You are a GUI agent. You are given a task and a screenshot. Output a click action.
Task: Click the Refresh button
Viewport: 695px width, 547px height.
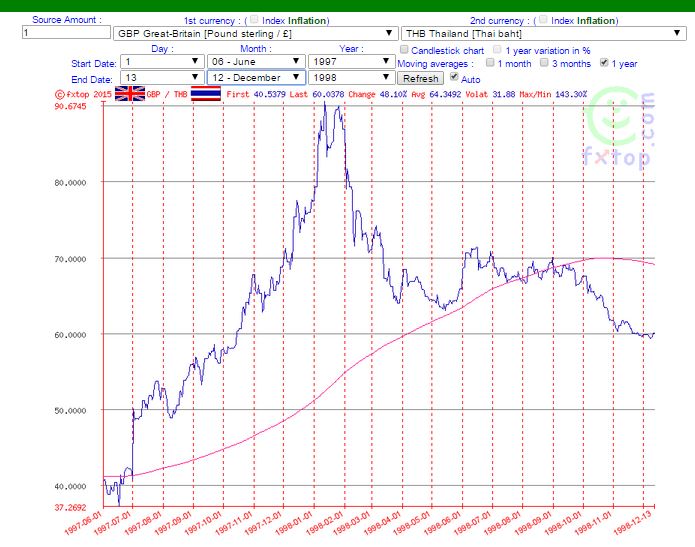(x=421, y=78)
